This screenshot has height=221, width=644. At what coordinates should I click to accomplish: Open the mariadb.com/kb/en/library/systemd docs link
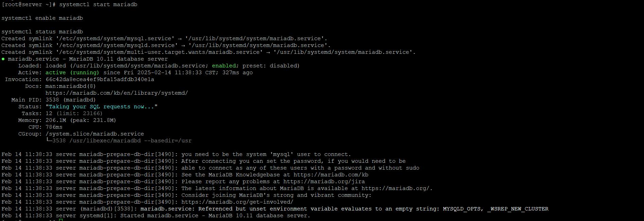117,93
